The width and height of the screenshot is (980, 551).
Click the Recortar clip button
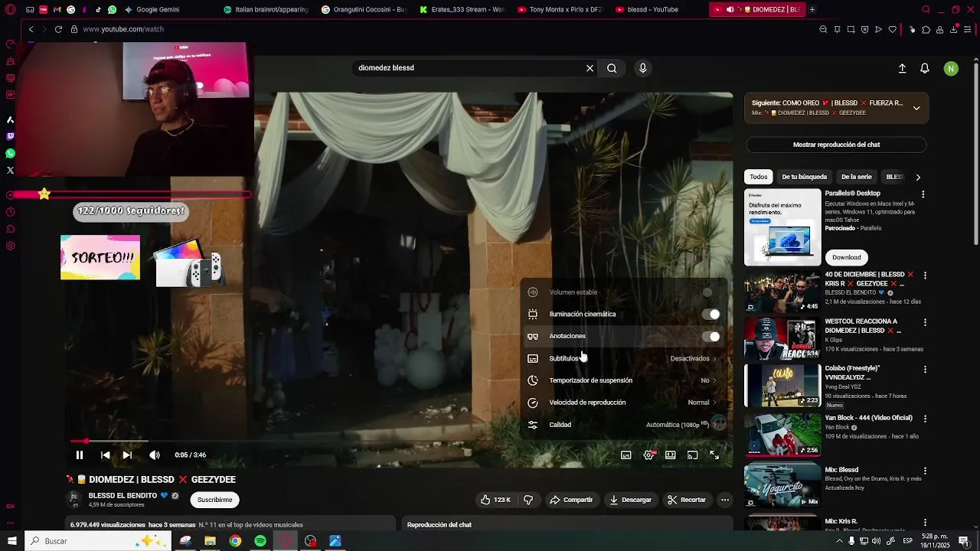click(x=687, y=500)
